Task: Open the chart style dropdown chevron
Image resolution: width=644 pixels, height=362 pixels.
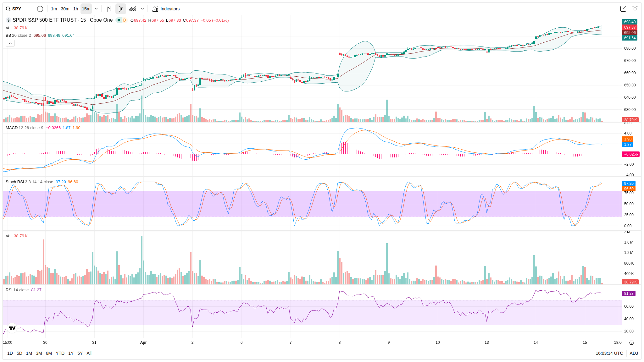Action: coord(142,9)
